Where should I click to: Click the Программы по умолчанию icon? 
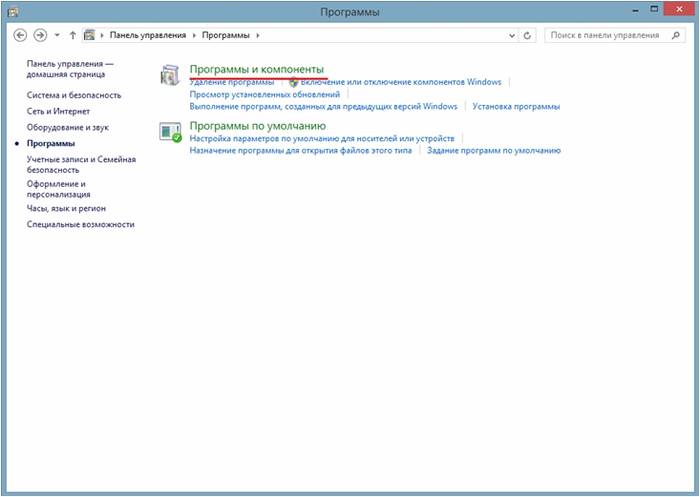pyautogui.click(x=170, y=132)
